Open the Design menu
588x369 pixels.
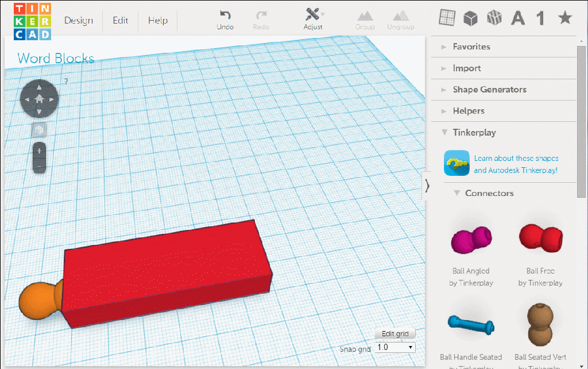78,20
